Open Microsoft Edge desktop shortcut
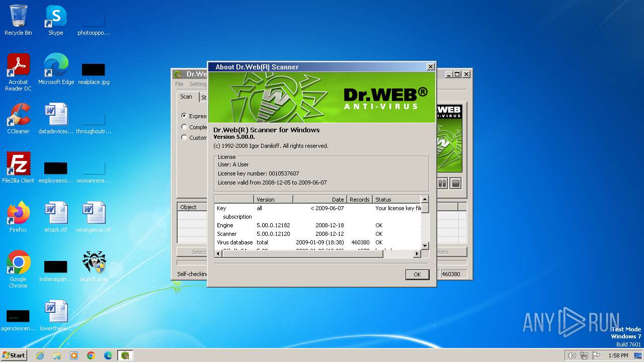Image resolution: width=644 pixels, height=362 pixels. [x=56, y=69]
